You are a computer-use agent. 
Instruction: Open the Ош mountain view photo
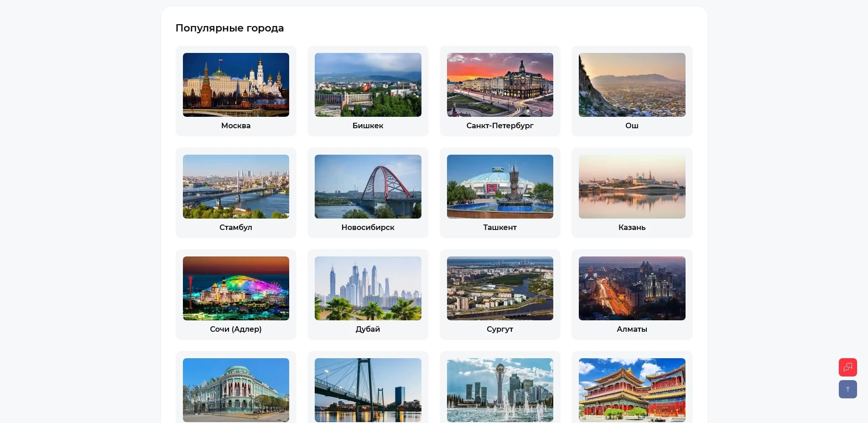click(x=632, y=85)
